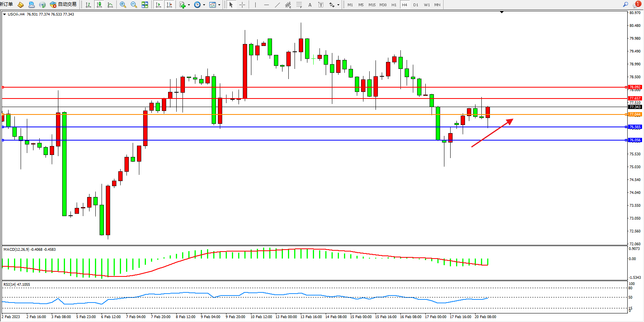Click the 自动交易 auto trading button
The height and width of the screenshot is (322, 644).
tap(63, 5)
